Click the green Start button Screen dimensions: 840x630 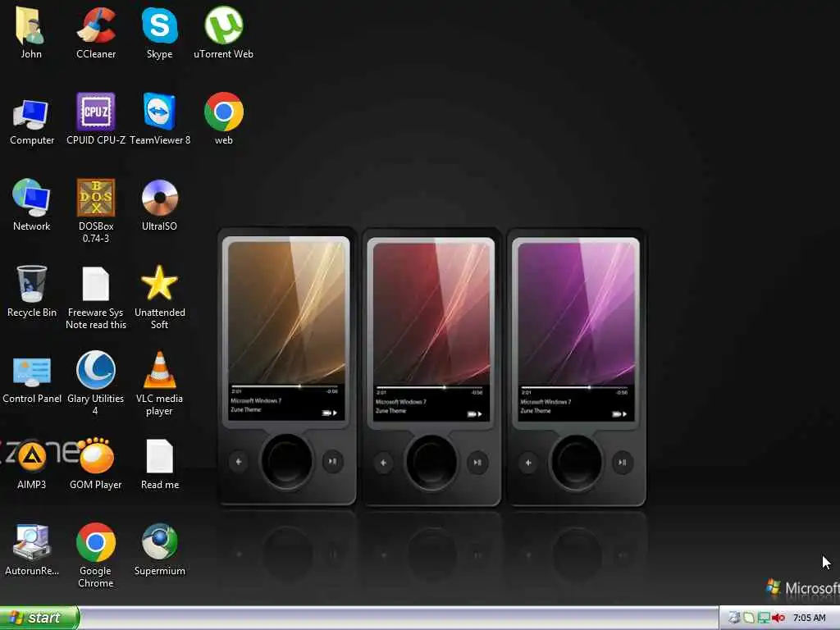tap(39, 618)
